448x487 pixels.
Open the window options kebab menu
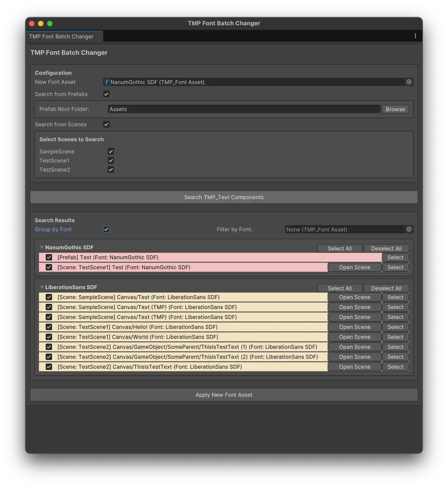(x=415, y=36)
